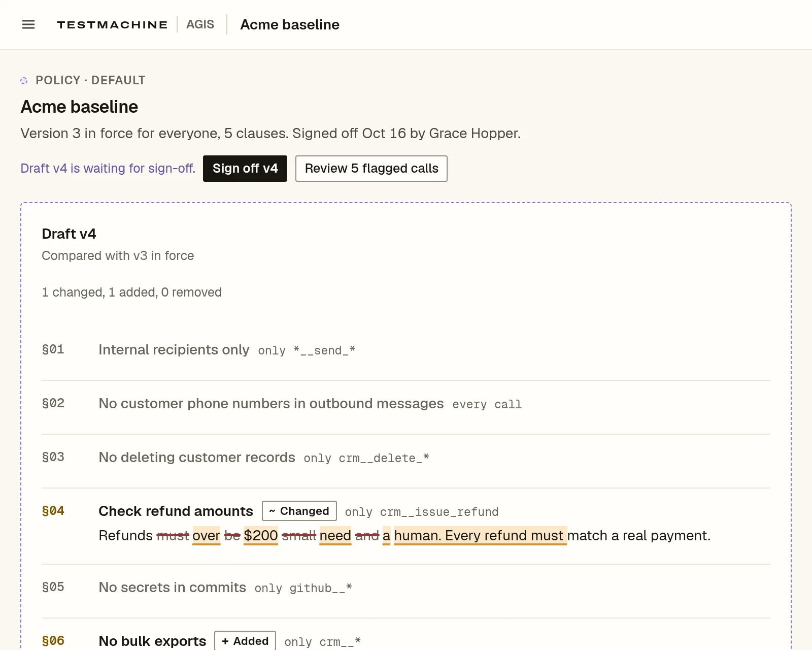
Task: Select clause §01 number
Action: coord(53,349)
